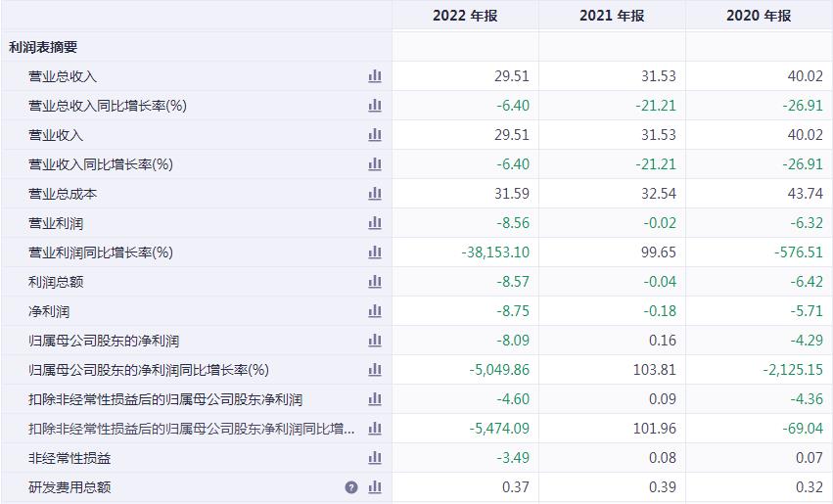Open chart icon for 营业总收入 row
Screen dimensions: 833x504
[x=375, y=76]
